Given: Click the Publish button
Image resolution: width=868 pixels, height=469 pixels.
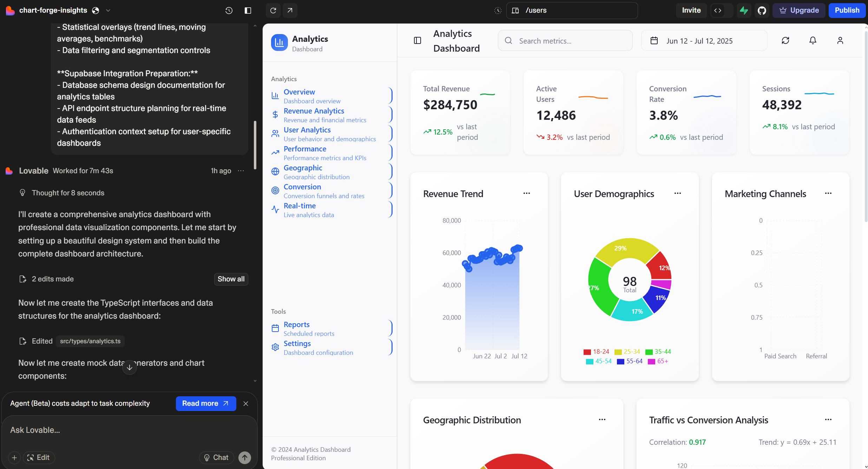Looking at the screenshot, I should coord(847,11).
